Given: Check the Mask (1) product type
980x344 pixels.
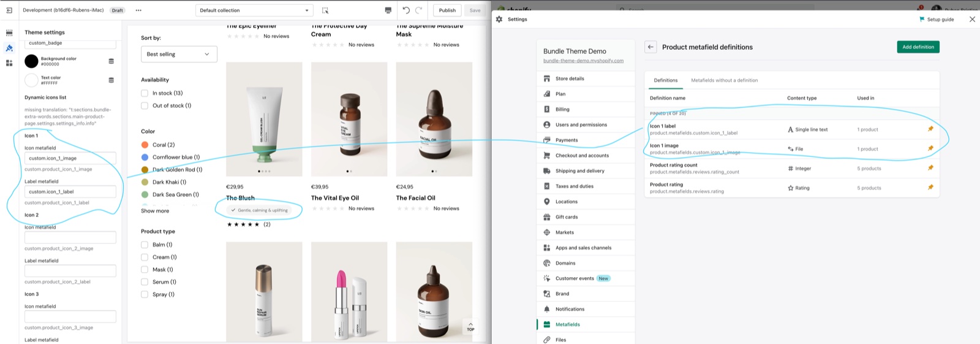Looking at the screenshot, I should [145, 269].
